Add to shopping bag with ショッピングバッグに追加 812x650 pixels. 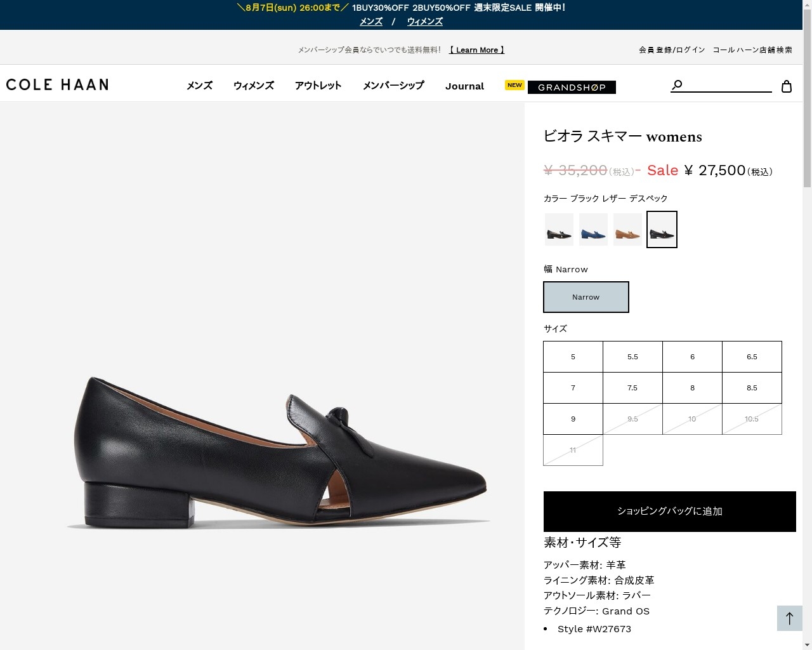tap(669, 512)
